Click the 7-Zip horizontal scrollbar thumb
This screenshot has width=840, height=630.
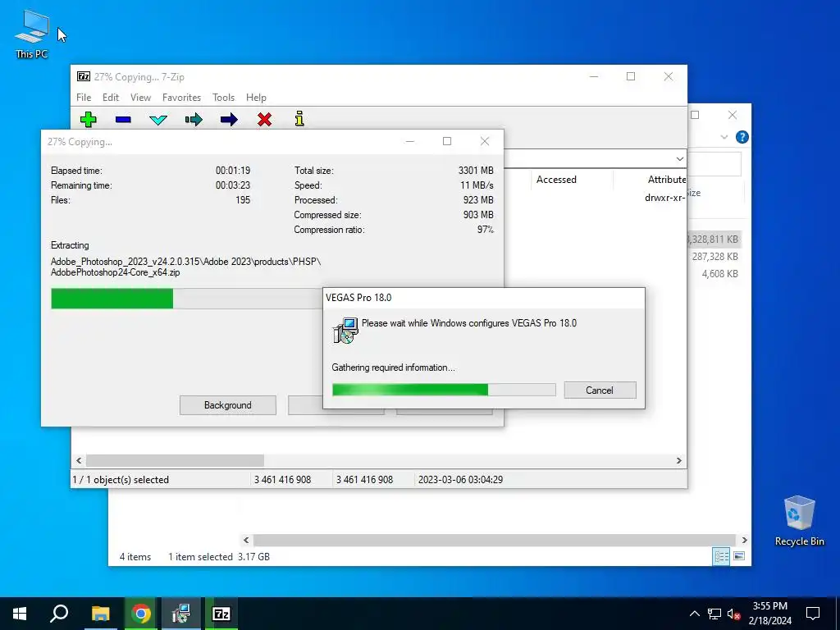click(175, 461)
